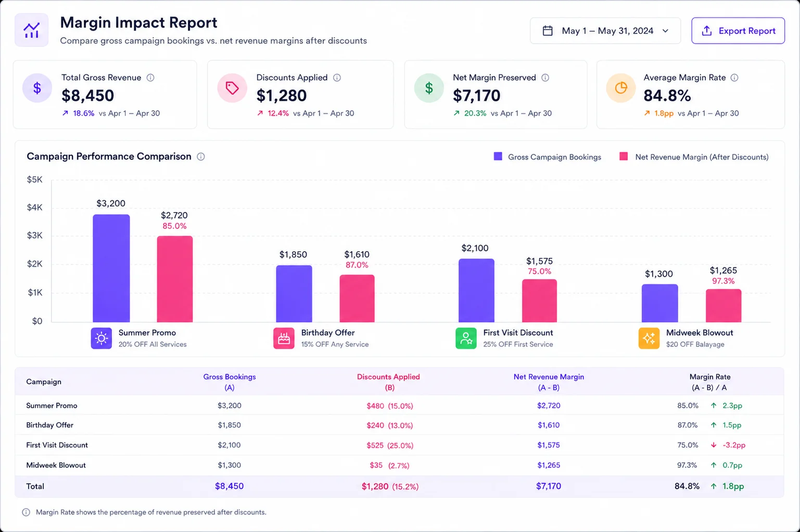The width and height of the screenshot is (800, 532).
Task: Select the Birthday Offer table row name
Action: click(49, 425)
